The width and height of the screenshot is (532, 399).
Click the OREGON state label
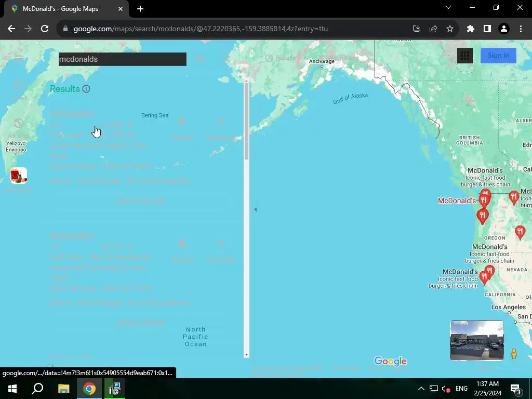(495, 238)
